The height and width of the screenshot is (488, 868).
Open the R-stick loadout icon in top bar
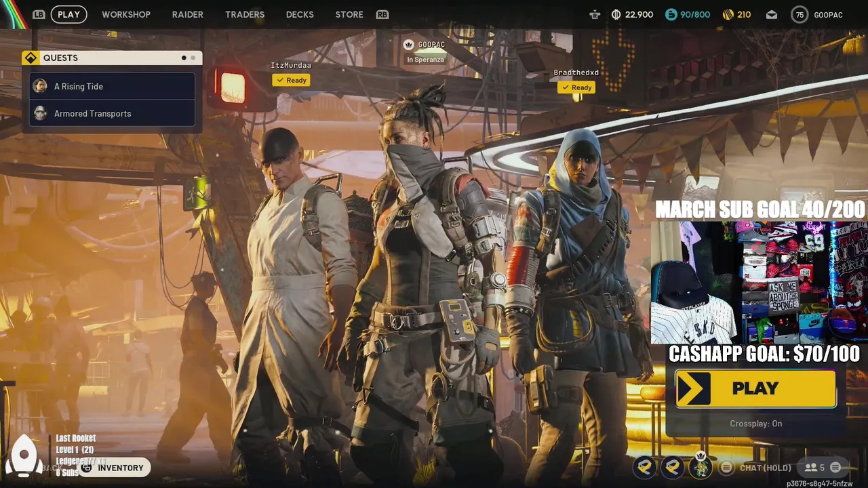click(x=595, y=14)
